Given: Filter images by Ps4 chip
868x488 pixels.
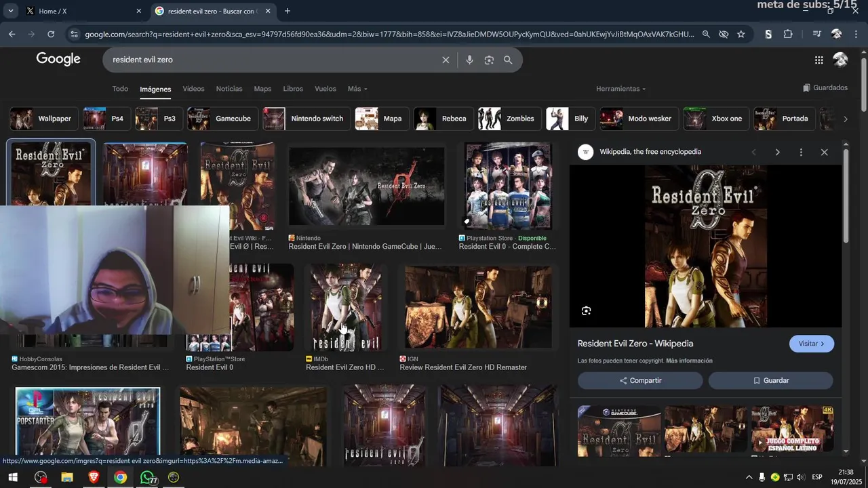Looking at the screenshot, I should tap(105, 119).
